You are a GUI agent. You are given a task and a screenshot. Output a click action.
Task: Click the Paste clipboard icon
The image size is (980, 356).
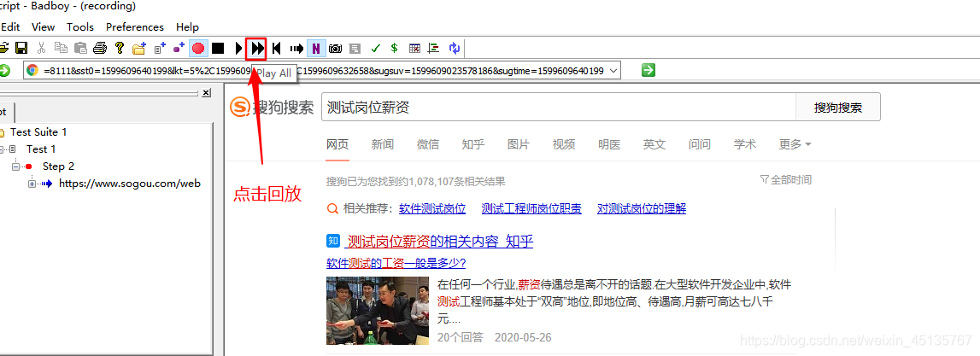click(x=80, y=48)
